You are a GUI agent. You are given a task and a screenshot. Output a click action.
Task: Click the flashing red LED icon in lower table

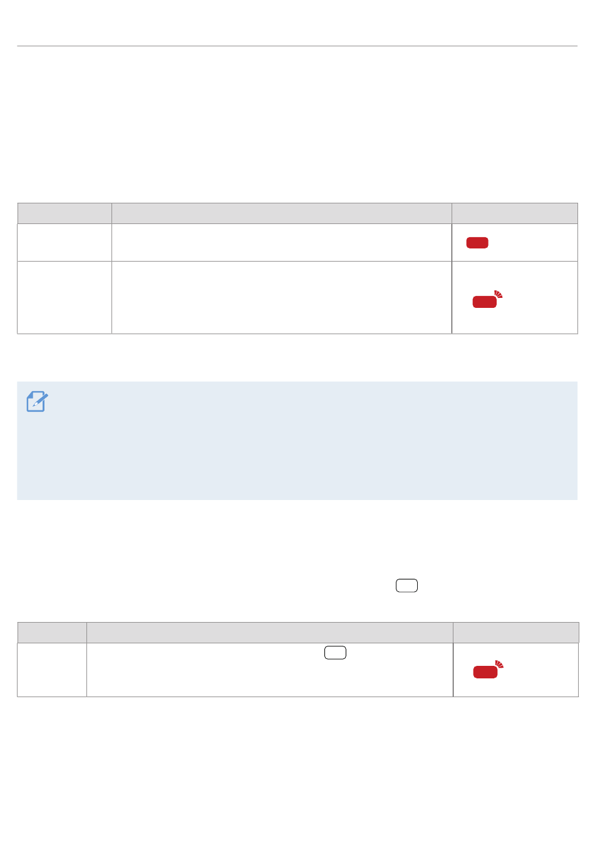pyautogui.click(x=488, y=670)
